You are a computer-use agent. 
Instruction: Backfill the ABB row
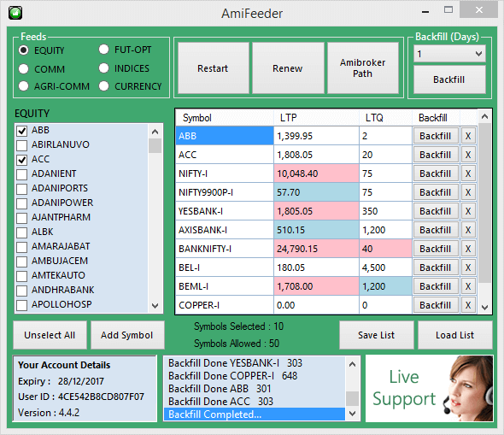click(436, 136)
